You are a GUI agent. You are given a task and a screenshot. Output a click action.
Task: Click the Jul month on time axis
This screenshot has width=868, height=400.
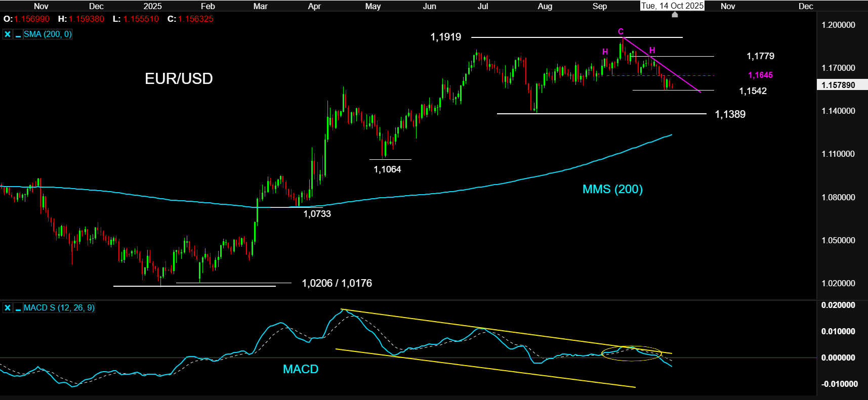click(483, 6)
